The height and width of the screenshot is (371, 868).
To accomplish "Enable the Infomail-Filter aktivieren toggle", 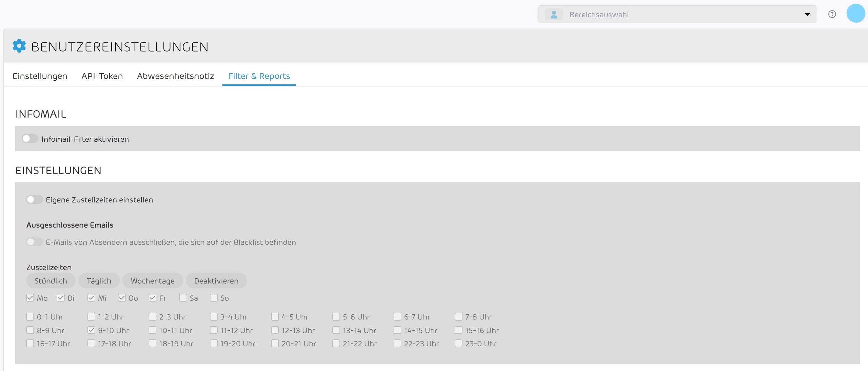I will point(30,139).
